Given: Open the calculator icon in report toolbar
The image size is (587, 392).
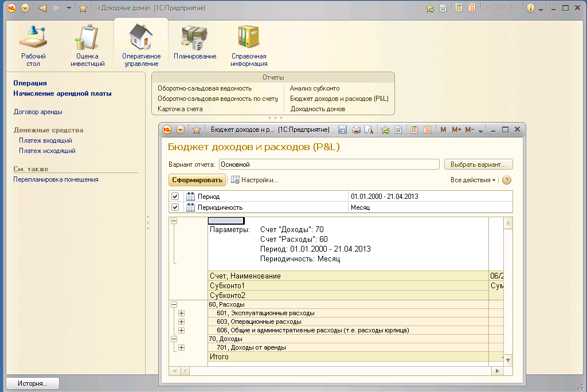Looking at the screenshot, I should [414, 130].
